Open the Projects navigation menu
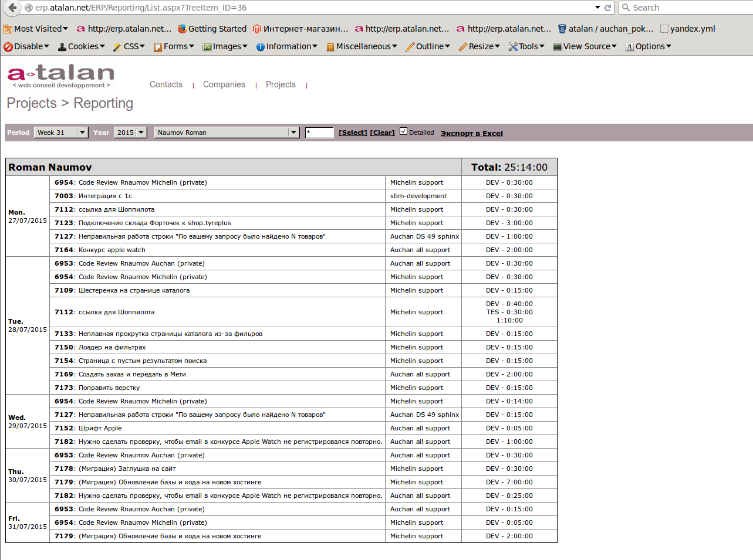753x560 pixels. [281, 84]
